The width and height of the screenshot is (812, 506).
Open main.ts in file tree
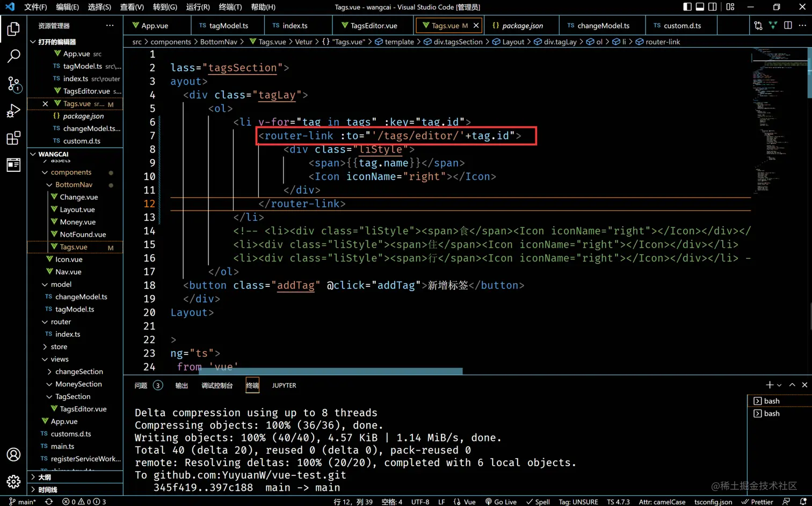pos(63,446)
